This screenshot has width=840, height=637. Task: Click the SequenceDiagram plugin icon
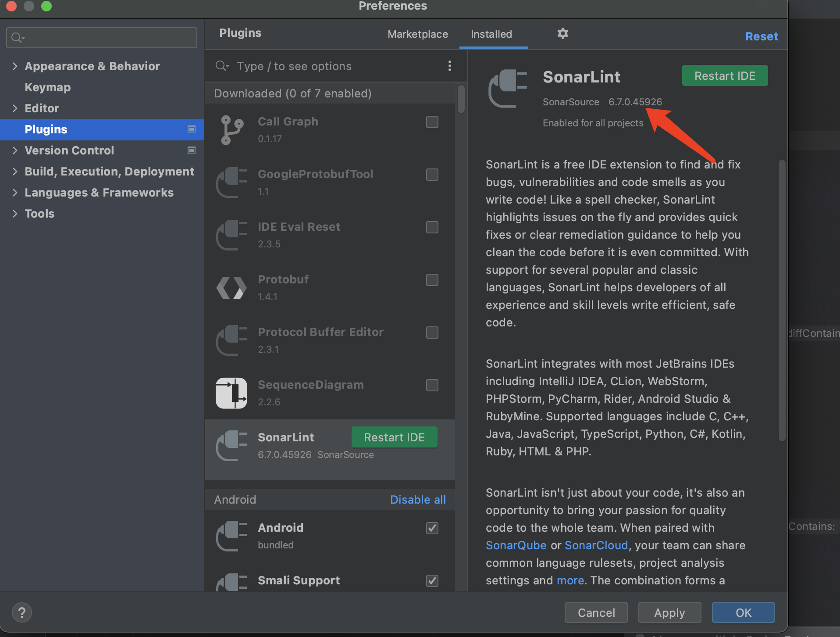(231, 393)
